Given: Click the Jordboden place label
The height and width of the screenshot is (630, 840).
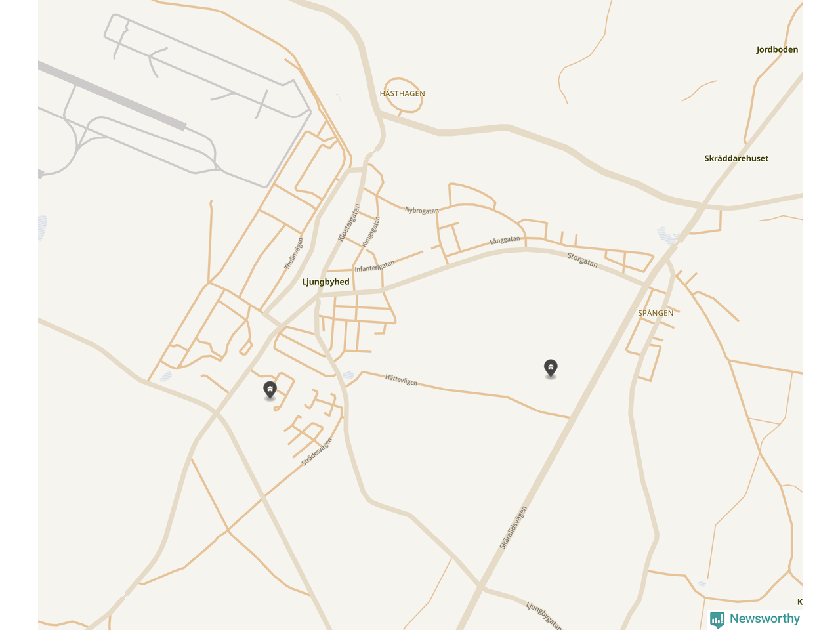Looking at the screenshot, I should [x=777, y=49].
